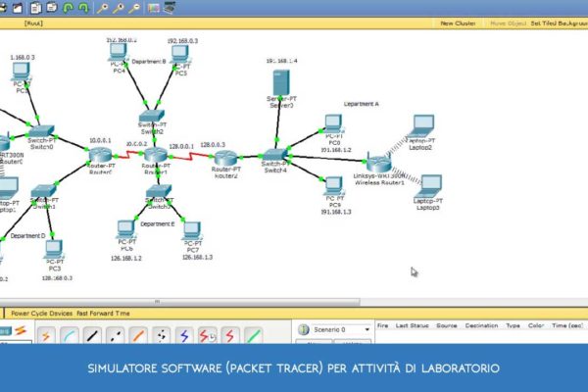Open the Custom Devices Dialog icon

[x=170, y=8]
